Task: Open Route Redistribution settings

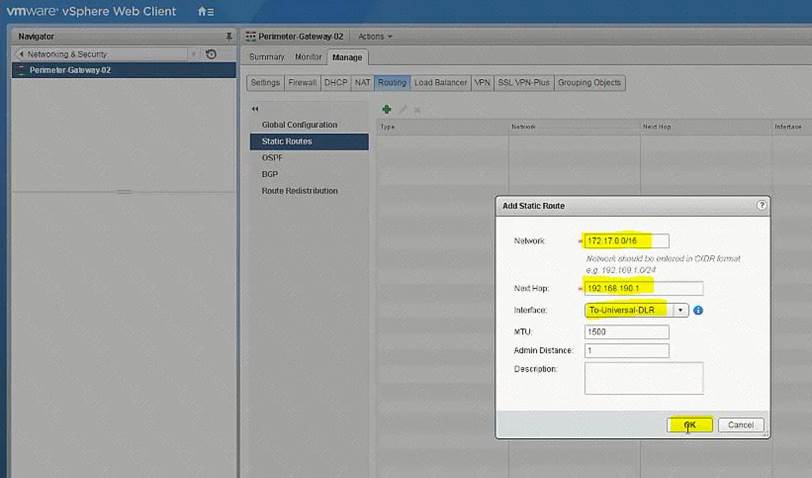Action: (299, 191)
